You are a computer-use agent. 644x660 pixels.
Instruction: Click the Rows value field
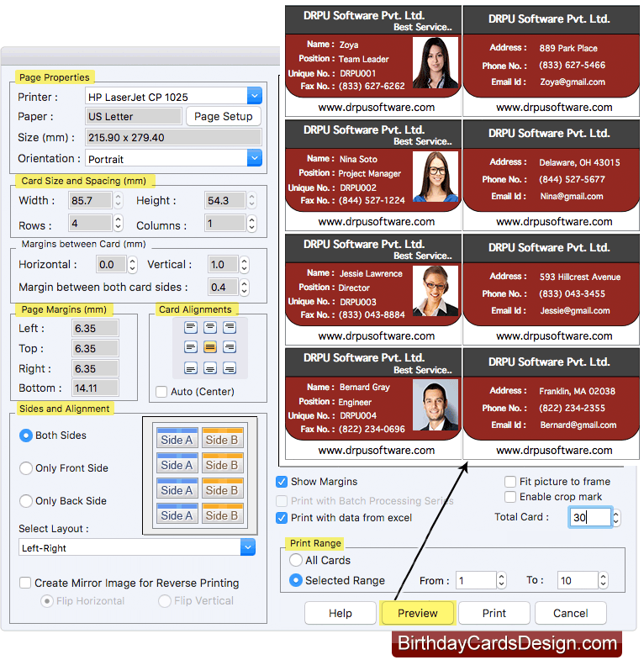click(x=90, y=223)
